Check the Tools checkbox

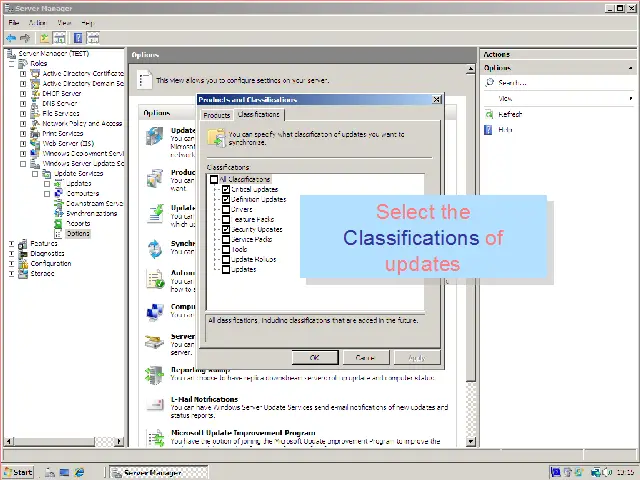pyautogui.click(x=226, y=249)
